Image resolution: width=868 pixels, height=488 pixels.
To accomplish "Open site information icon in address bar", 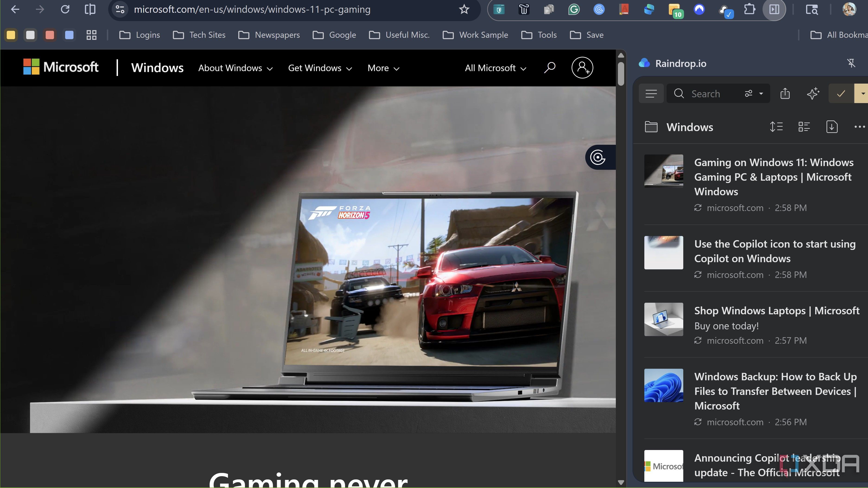I will tap(120, 9).
